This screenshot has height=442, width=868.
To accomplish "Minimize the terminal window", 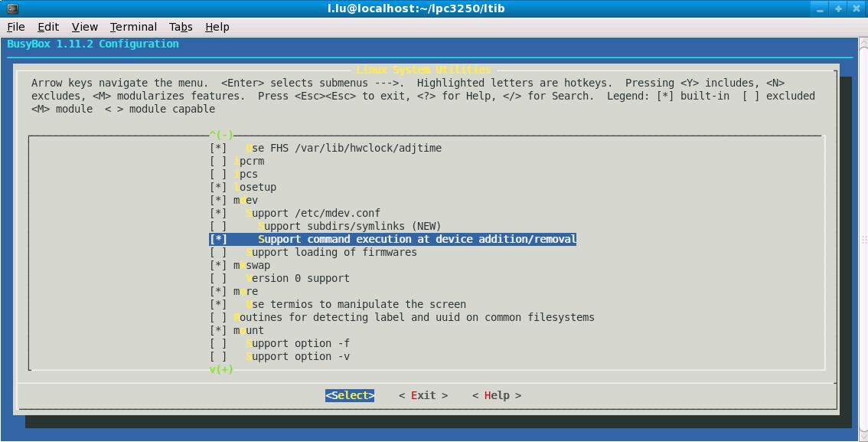I will (820, 9).
